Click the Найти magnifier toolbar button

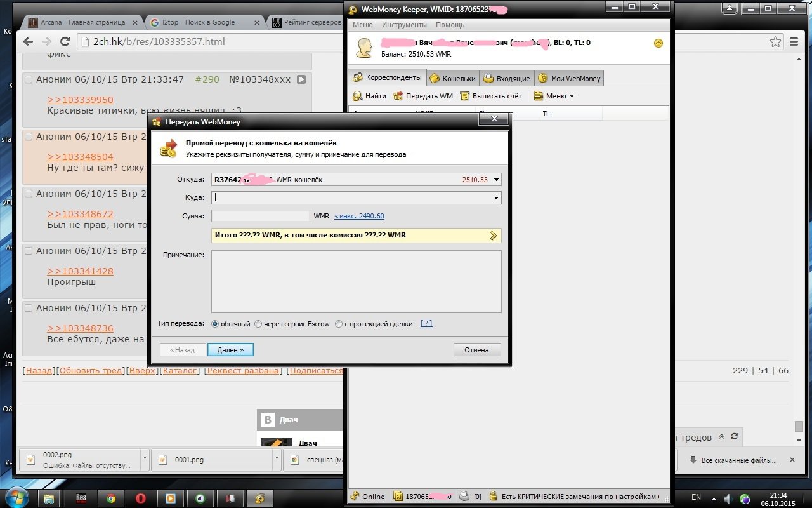click(369, 96)
